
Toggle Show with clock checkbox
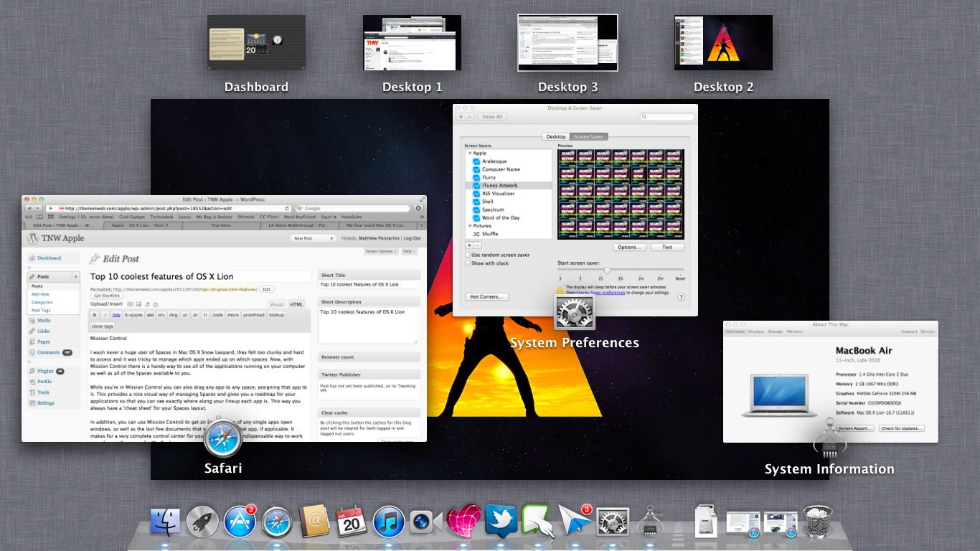click(x=468, y=263)
